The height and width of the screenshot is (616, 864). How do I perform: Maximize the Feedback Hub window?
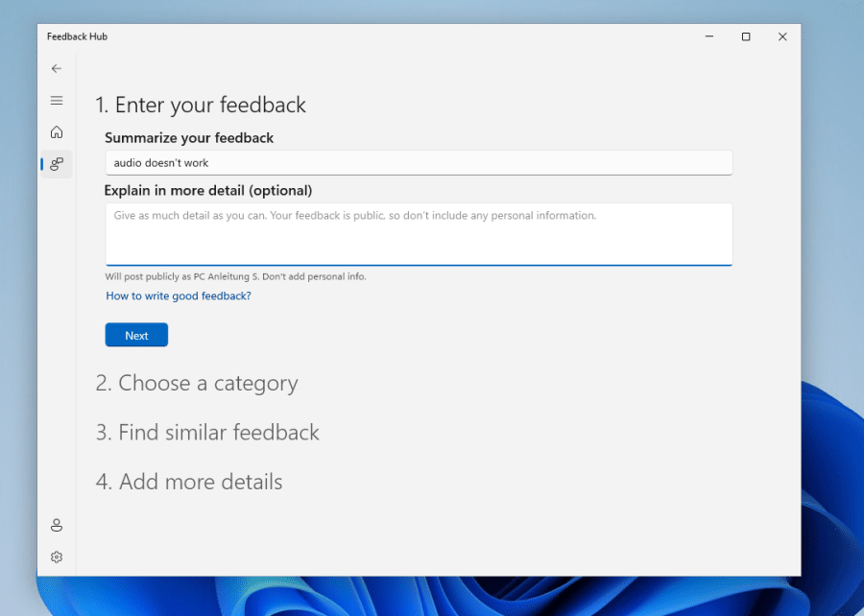coord(746,36)
